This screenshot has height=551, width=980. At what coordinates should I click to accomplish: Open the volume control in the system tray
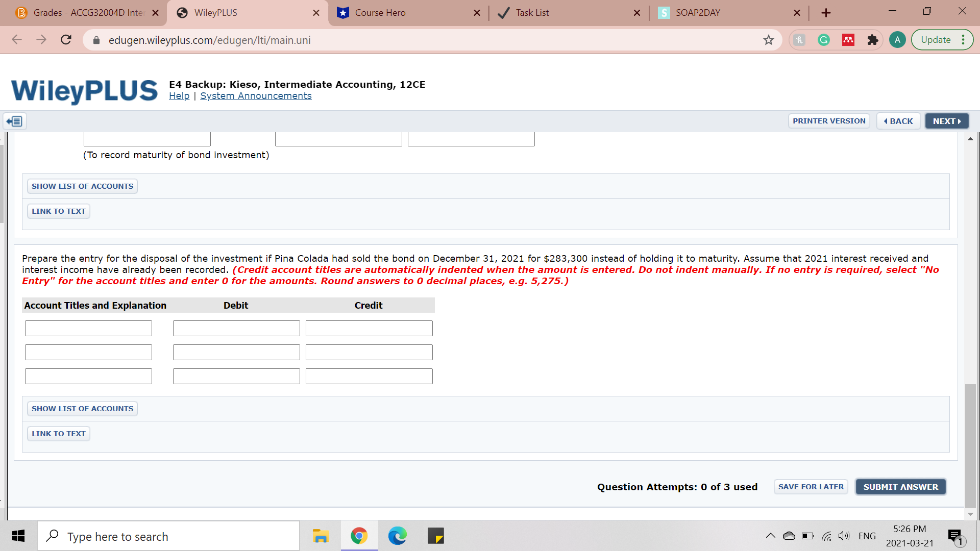(x=843, y=536)
